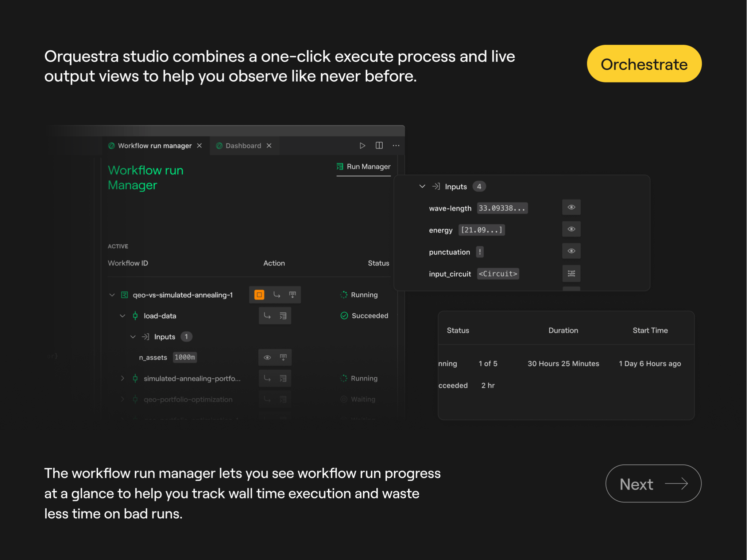Click the Start Time column header
Image resolution: width=747 pixels, height=560 pixels.
pyautogui.click(x=650, y=331)
